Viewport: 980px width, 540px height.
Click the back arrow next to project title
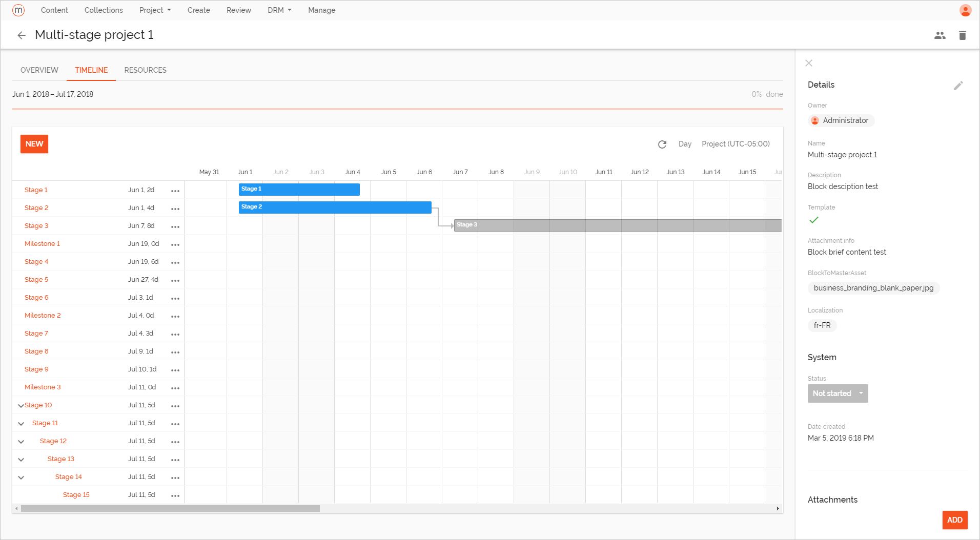pos(22,35)
